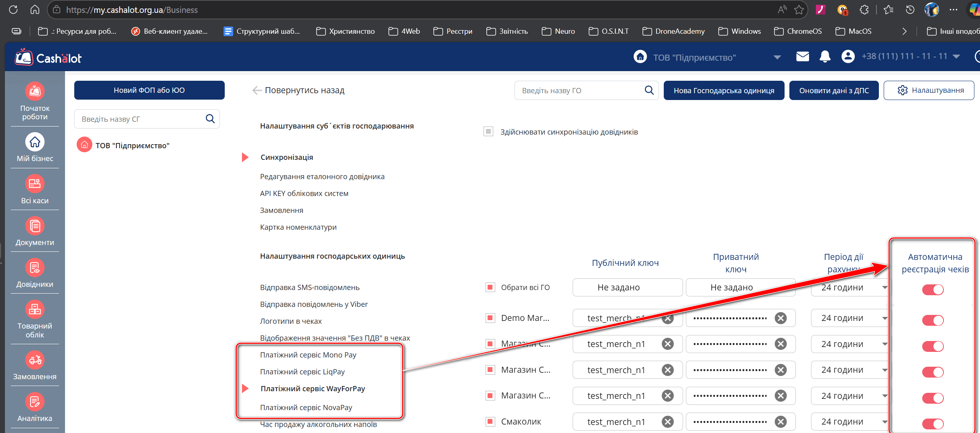Open the phone number account dropdown
The width and height of the screenshot is (980, 433).
click(956, 57)
